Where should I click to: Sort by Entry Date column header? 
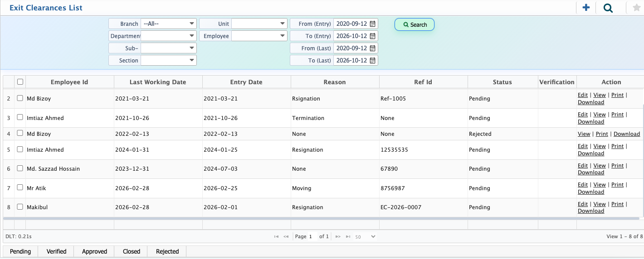246,82
